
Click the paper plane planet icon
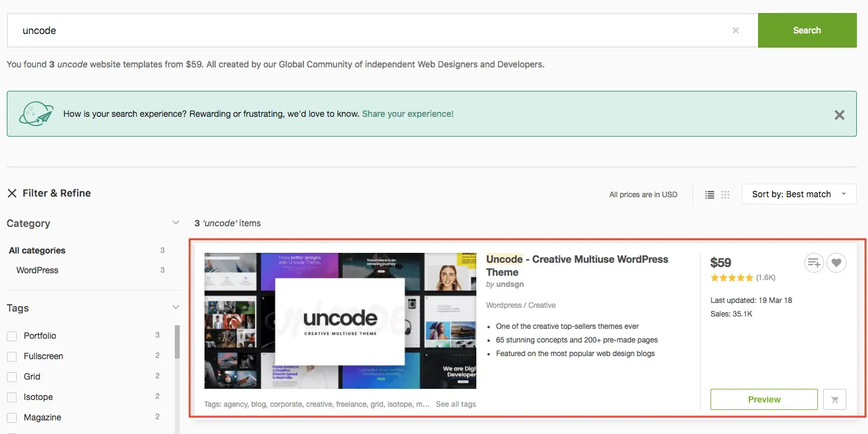pyautogui.click(x=36, y=114)
